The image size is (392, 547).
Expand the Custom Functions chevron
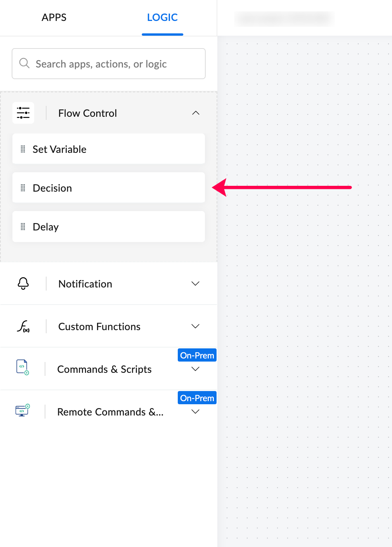click(x=196, y=326)
